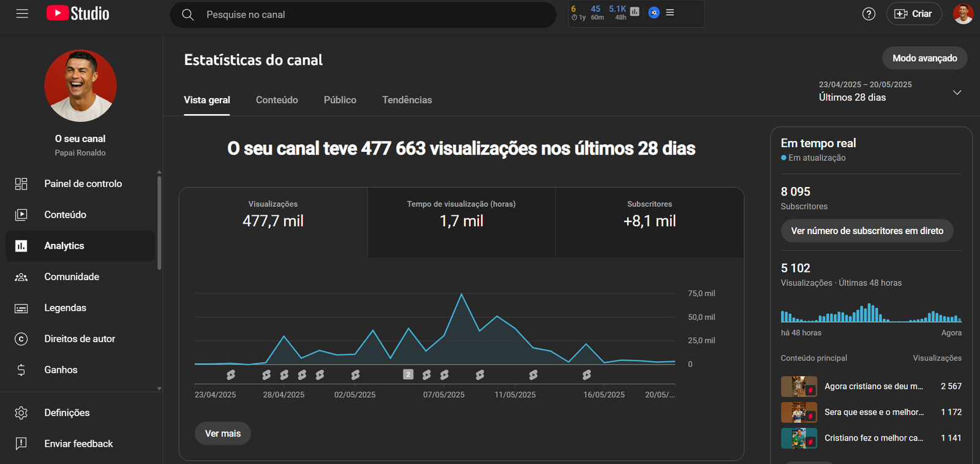This screenshot has height=464, width=980.
Task: Open 'Agora cristiano se deu m...' video thumbnail
Action: tap(799, 386)
